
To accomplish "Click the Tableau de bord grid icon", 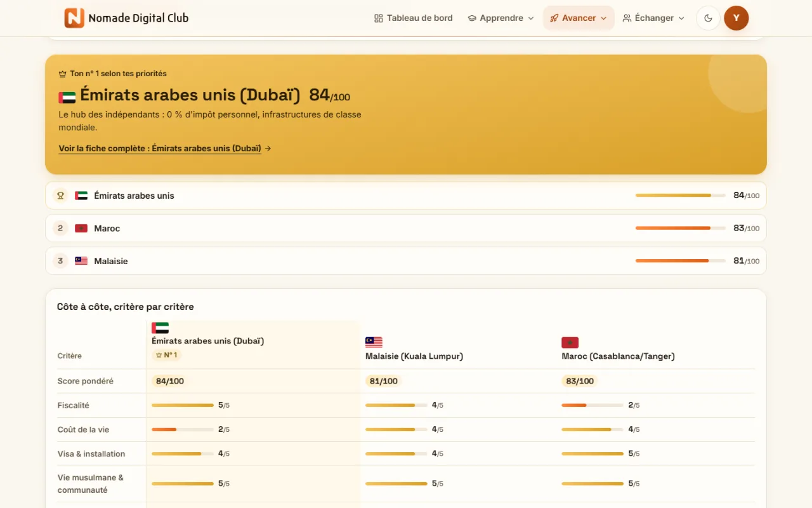I will tap(379, 18).
